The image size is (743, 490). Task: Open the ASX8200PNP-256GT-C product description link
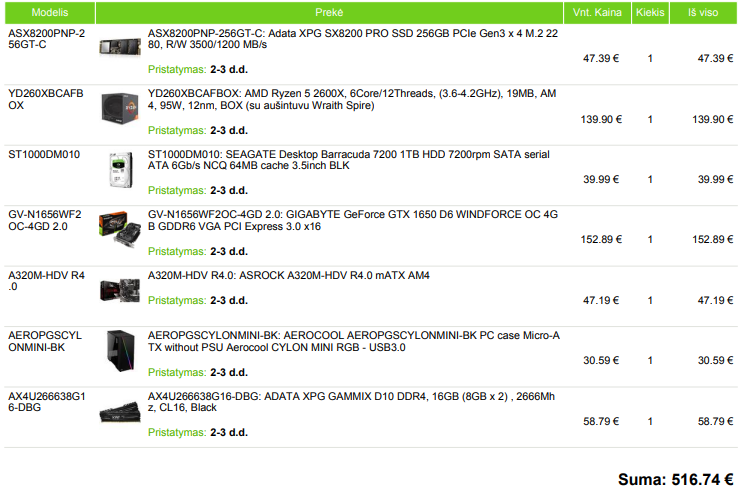point(353,39)
